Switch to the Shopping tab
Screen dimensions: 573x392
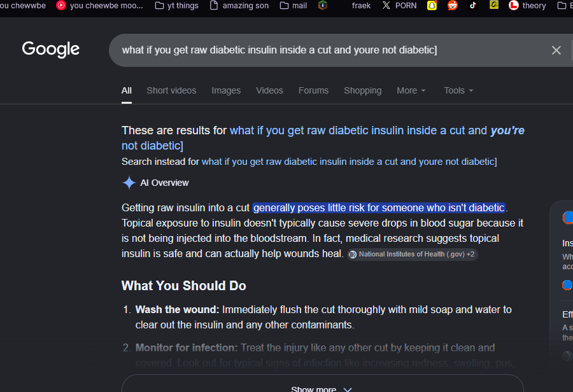[362, 90]
